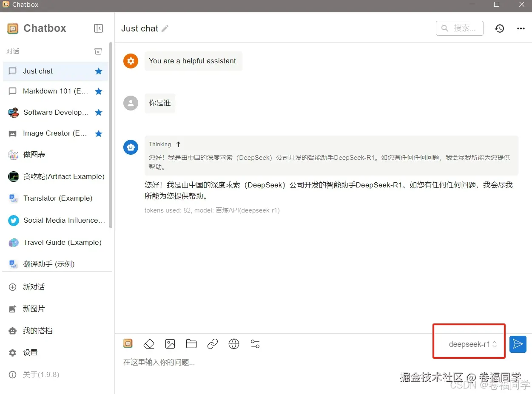Click the Chatbox logo in input toolbar
Image resolution: width=532 pixels, height=394 pixels.
(x=128, y=344)
